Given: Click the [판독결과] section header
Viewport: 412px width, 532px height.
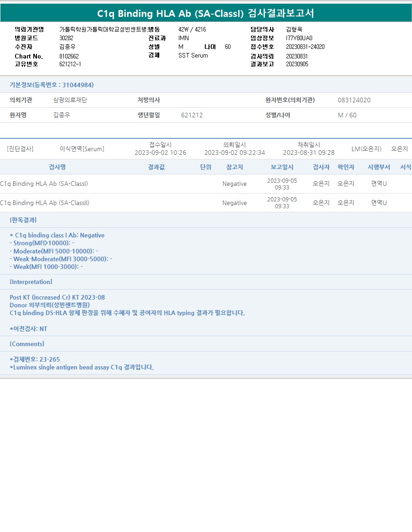Looking at the screenshot, I should [23, 220].
